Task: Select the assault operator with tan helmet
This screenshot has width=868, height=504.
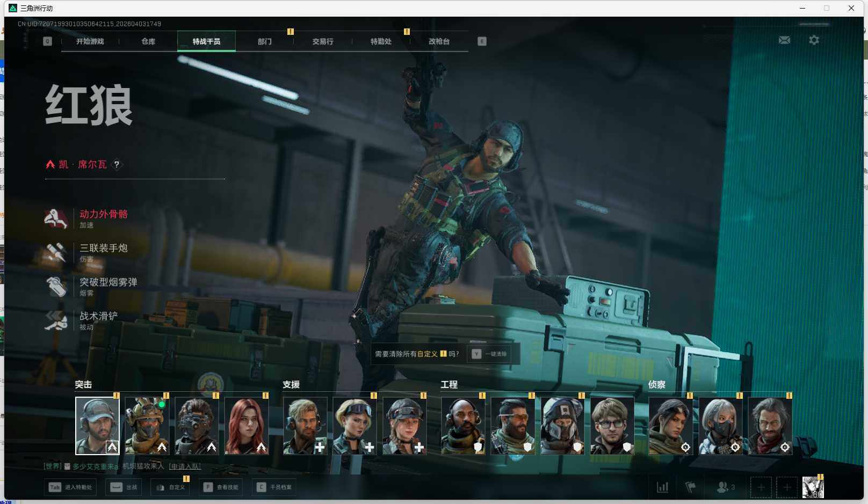Action: click(147, 426)
